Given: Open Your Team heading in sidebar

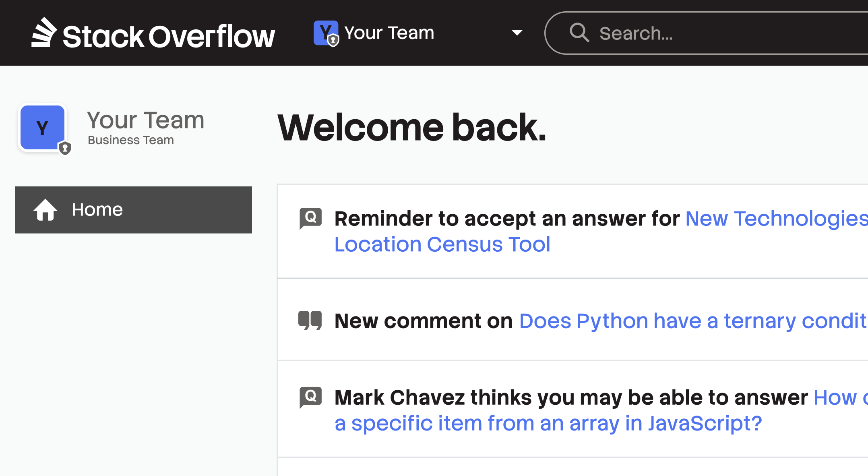Looking at the screenshot, I should 146,120.
